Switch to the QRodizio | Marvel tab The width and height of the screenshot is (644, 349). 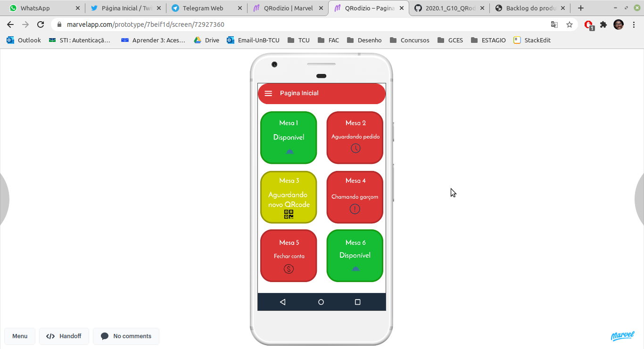click(288, 8)
